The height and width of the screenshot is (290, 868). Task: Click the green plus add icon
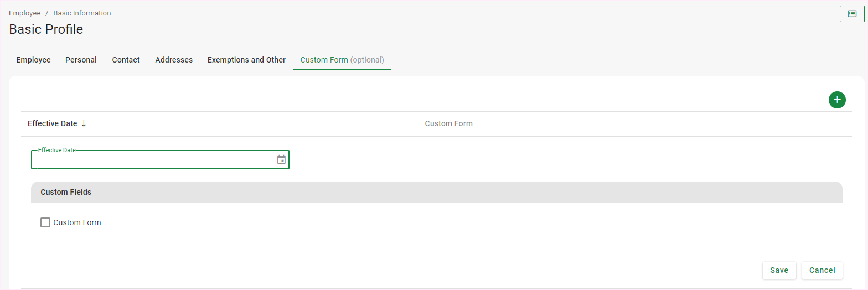(x=837, y=100)
